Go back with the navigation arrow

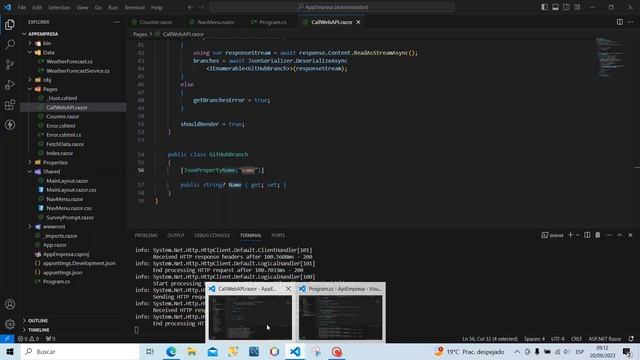(x=190, y=7)
